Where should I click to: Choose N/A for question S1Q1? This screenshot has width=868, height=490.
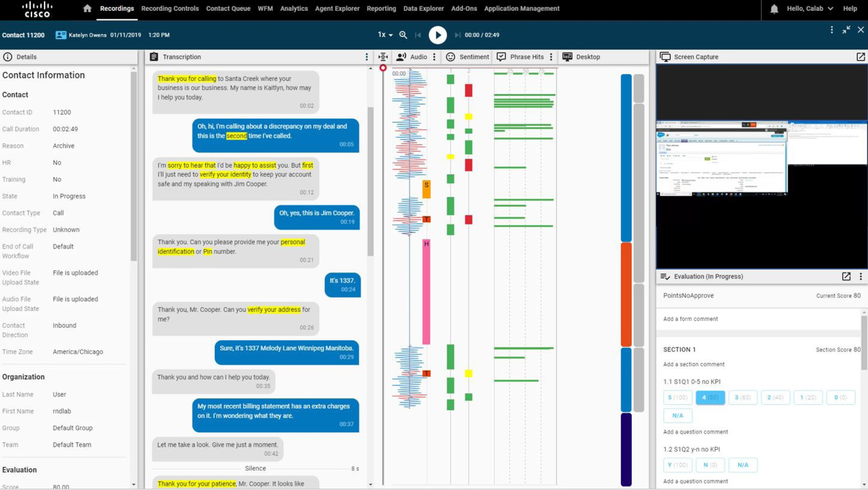[677, 415]
